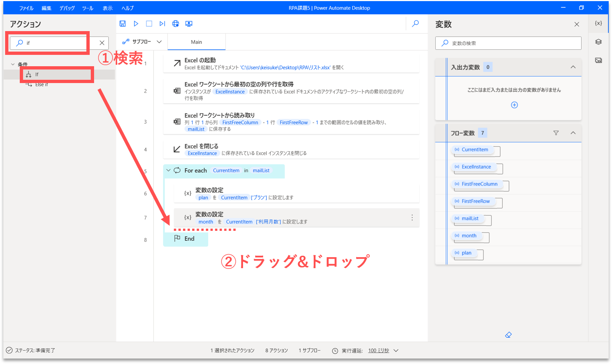This screenshot has height=364, width=612.
Task: Switch to the Main tab
Action: click(197, 42)
